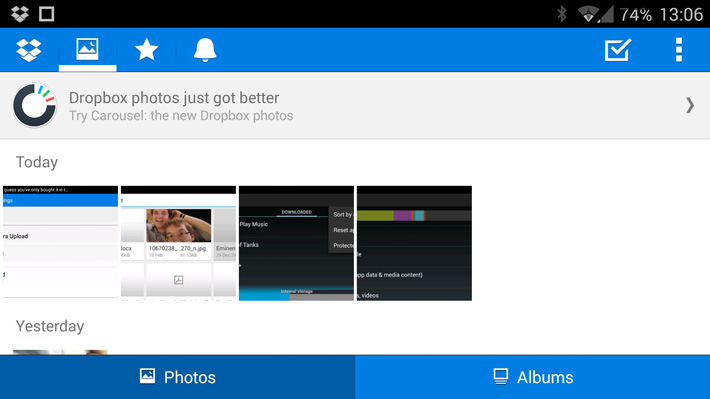Open the Notifications bell tab

click(205, 50)
